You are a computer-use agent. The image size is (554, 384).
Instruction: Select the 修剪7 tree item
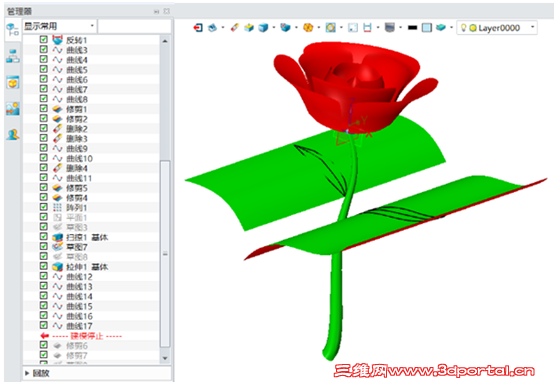(77, 355)
